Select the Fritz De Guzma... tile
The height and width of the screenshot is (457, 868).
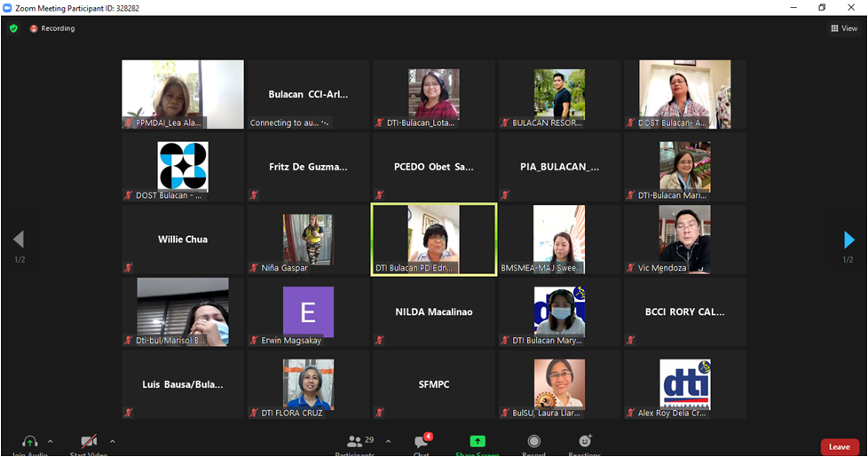point(308,167)
